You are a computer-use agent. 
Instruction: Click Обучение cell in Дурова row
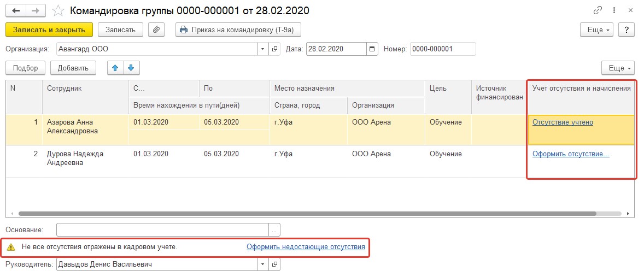(448, 161)
